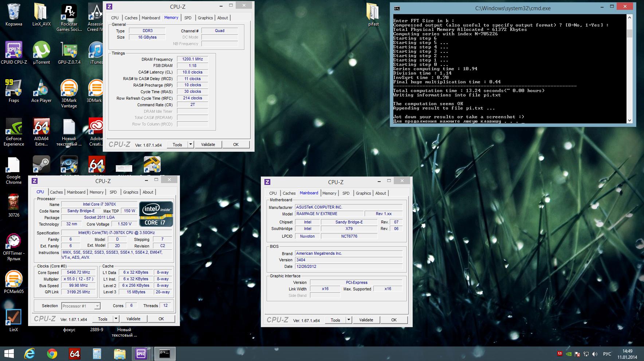Open the Recycle Bin (Корзина) desktop icon
644x361 pixels.
click(14, 15)
